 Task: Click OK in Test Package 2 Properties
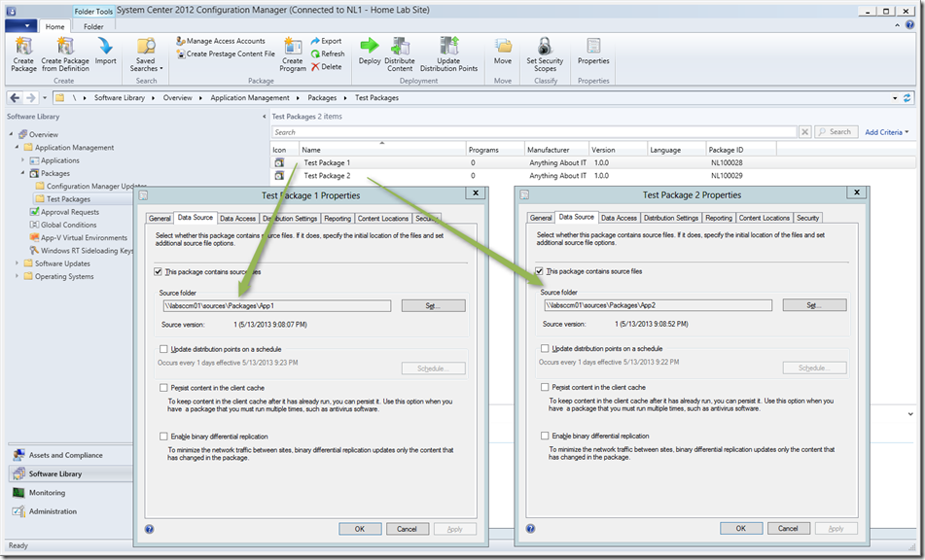pos(740,528)
